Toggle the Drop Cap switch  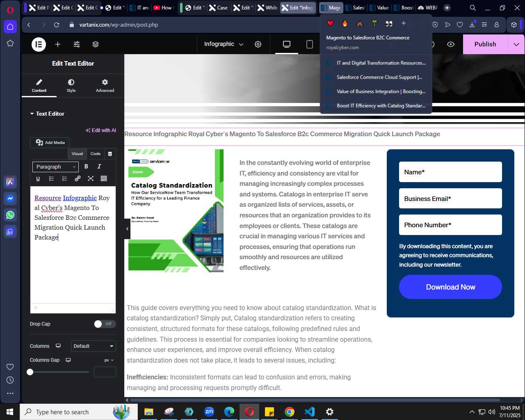click(x=105, y=324)
